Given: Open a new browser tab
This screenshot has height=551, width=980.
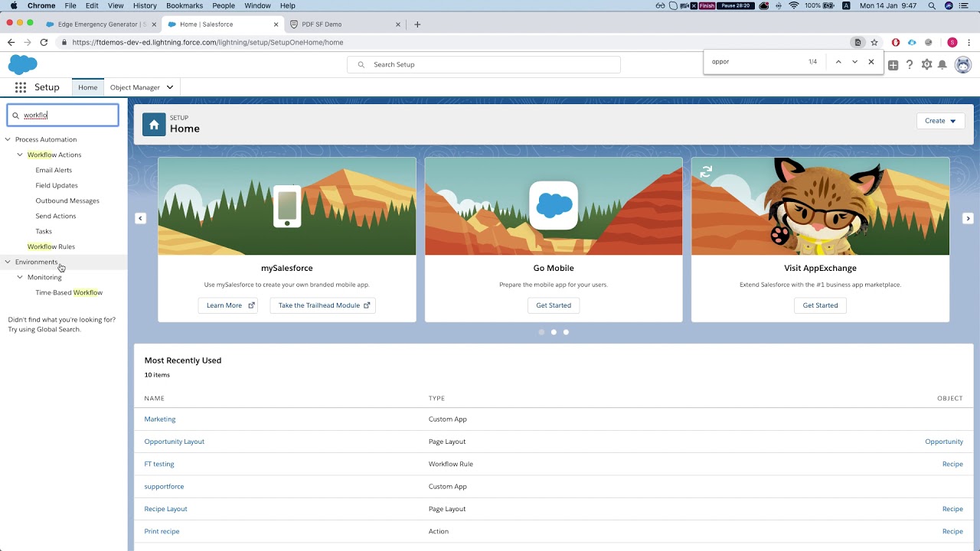Looking at the screenshot, I should point(417,24).
